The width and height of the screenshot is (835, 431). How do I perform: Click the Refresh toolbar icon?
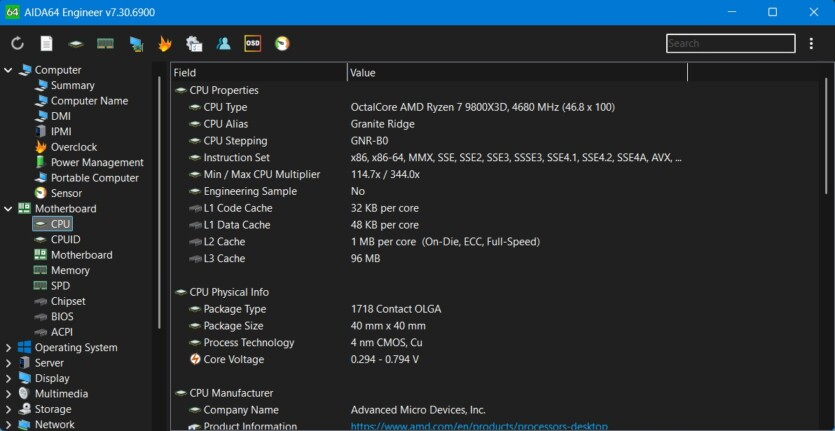tap(18, 44)
